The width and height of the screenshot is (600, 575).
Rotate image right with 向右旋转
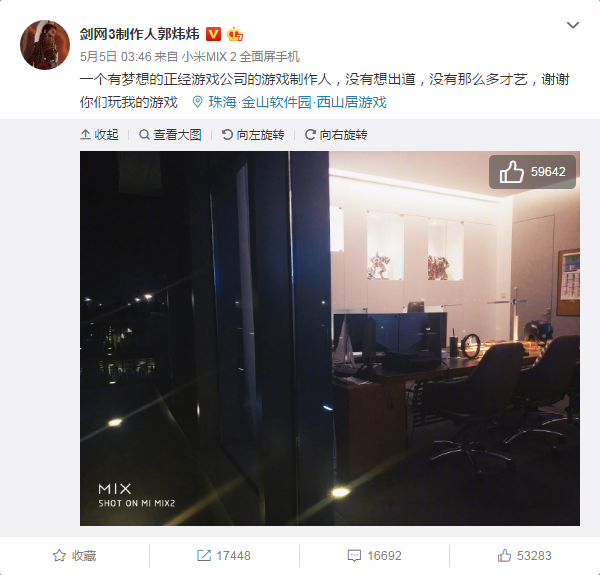pyautogui.click(x=336, y=135)
